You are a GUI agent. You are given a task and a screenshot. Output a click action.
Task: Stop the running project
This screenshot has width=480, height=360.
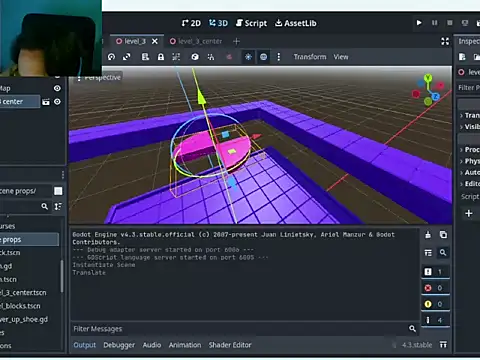[450, 23]
